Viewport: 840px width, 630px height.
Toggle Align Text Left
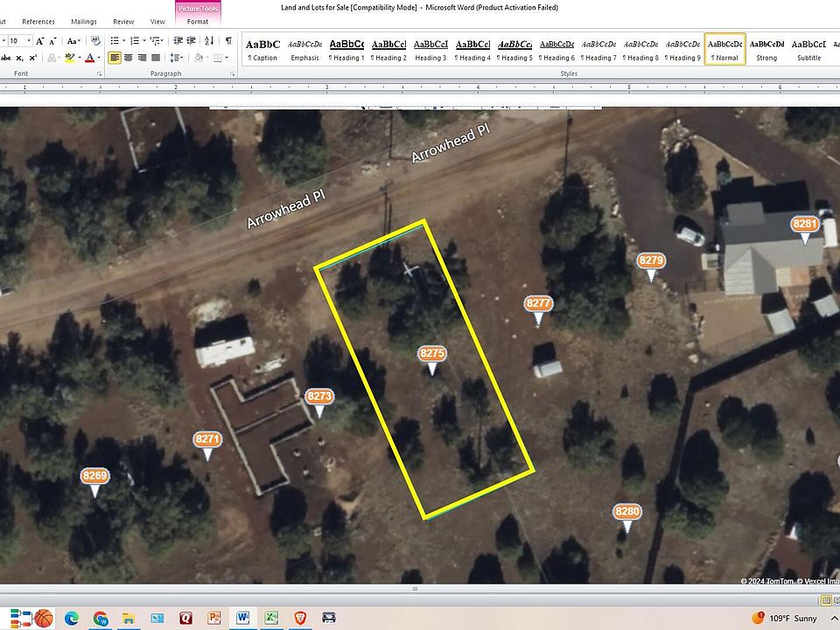pyautogui.click(x=114, y=58)
